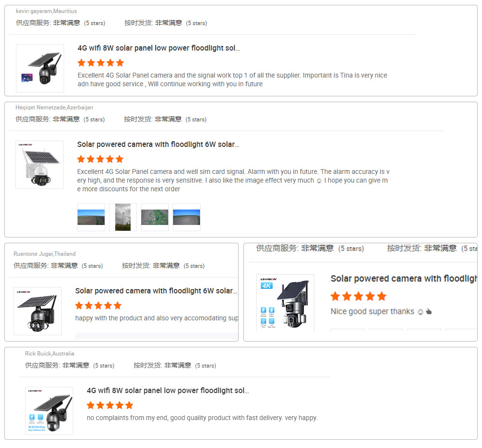Open the 4K dual-lens solar camera image

285,303
